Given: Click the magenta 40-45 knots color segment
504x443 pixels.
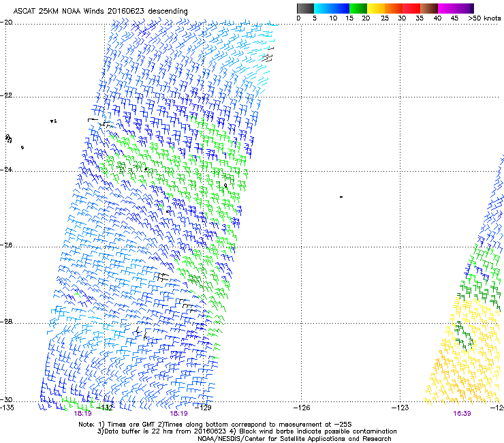Looking at the screenshot, I should 447,8.
